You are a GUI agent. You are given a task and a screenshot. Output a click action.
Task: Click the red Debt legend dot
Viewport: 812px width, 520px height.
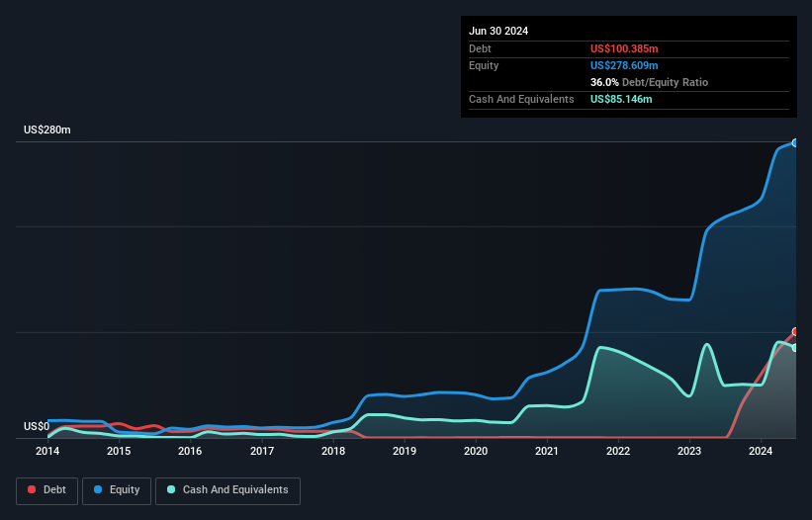click(32, 489)
